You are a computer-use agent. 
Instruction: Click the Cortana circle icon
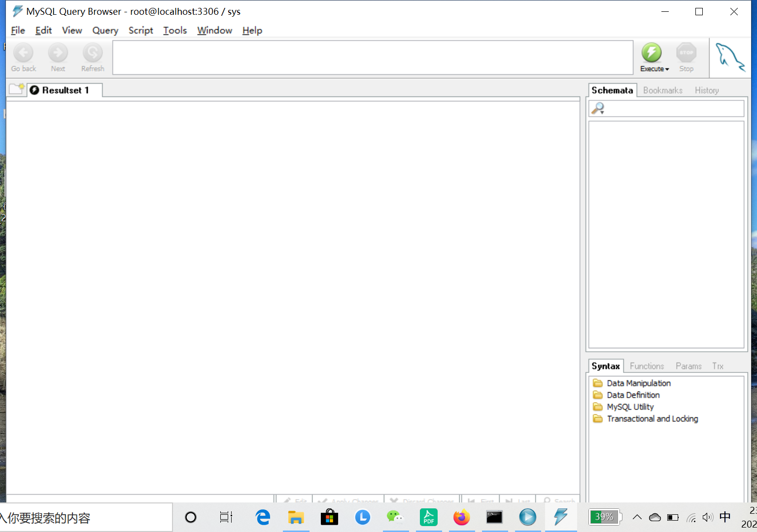tap(191, 517)
